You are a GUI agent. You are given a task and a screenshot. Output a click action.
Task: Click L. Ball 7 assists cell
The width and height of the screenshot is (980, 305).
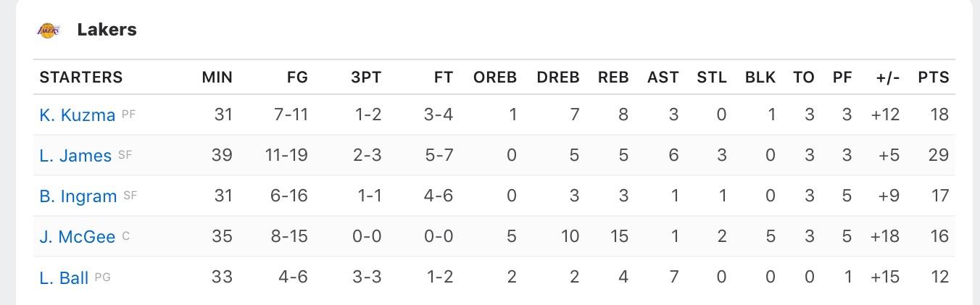tap(673, 277)
